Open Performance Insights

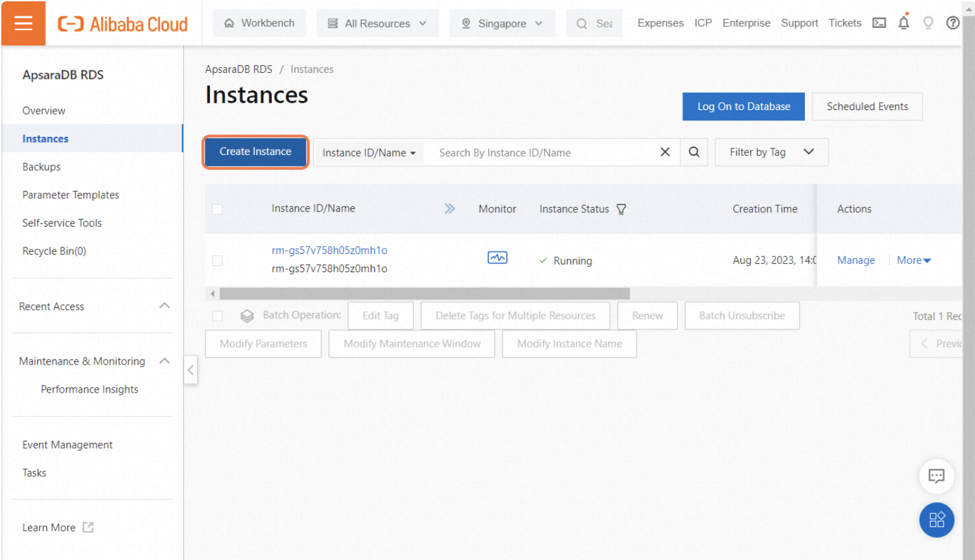pos(89,389)
